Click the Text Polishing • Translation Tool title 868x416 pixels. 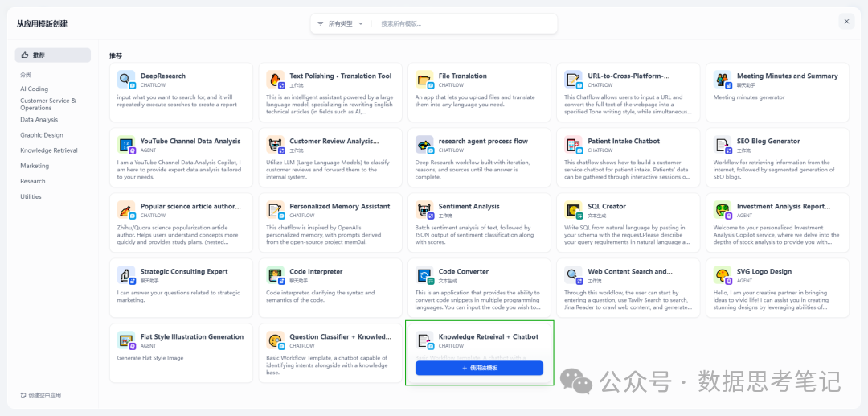pyautogui.click(x=341, y=76)
